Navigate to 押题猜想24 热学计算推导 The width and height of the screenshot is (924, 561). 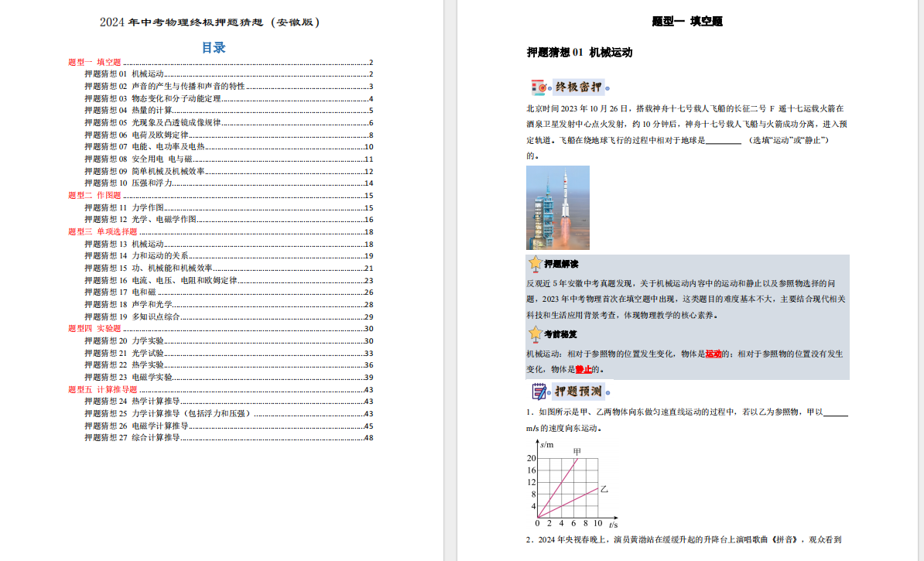click(x=228, y=402)
